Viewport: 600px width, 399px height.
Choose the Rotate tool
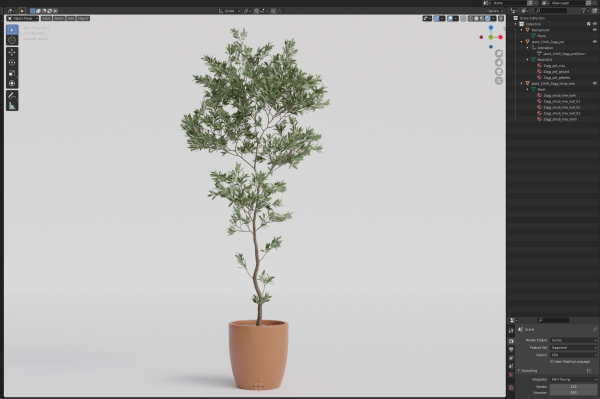[x=12, y=62]
